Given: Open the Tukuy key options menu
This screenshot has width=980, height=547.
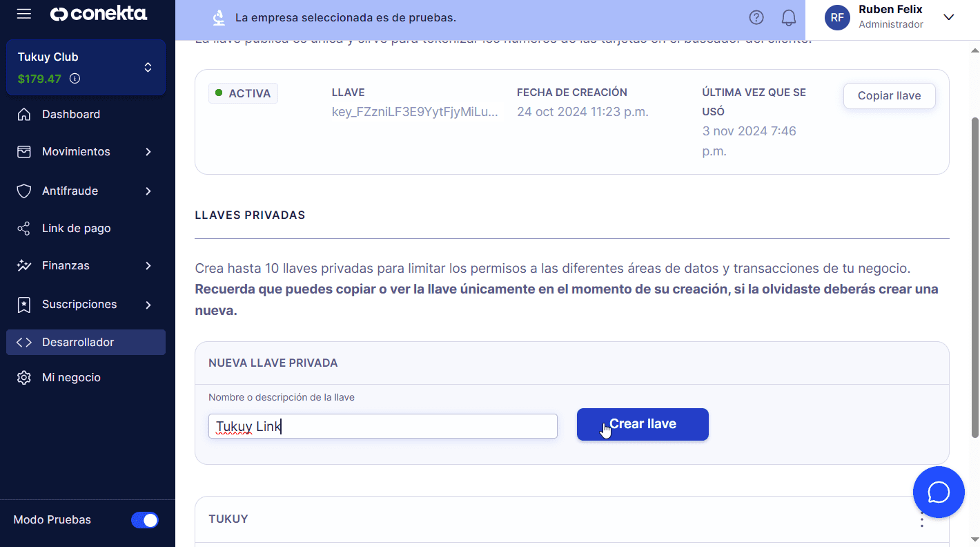Looking at the screenshot, I should tap(921, 520).
